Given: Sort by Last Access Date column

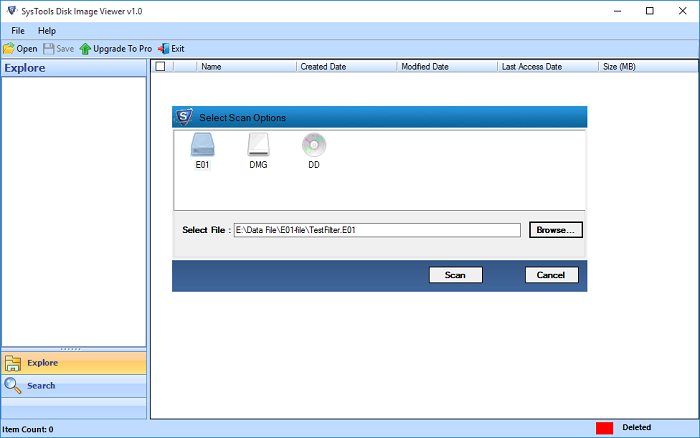Looking at the screenshot, I should 548,67.
